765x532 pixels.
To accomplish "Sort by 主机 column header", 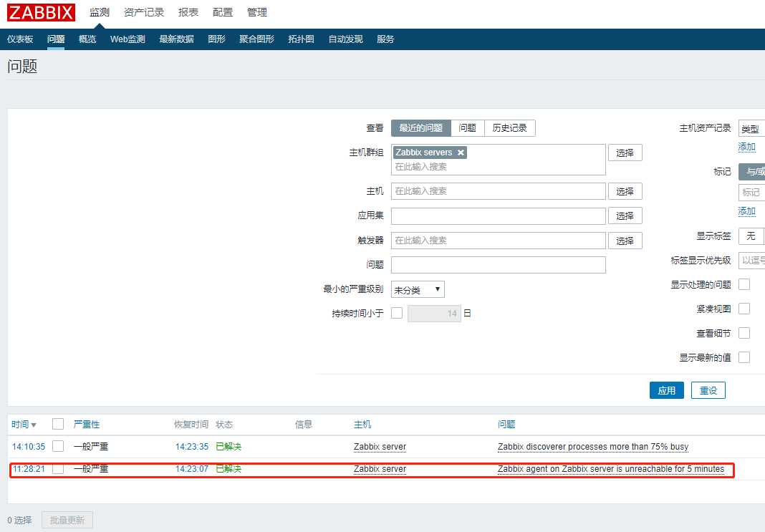I will pos(362,425).
